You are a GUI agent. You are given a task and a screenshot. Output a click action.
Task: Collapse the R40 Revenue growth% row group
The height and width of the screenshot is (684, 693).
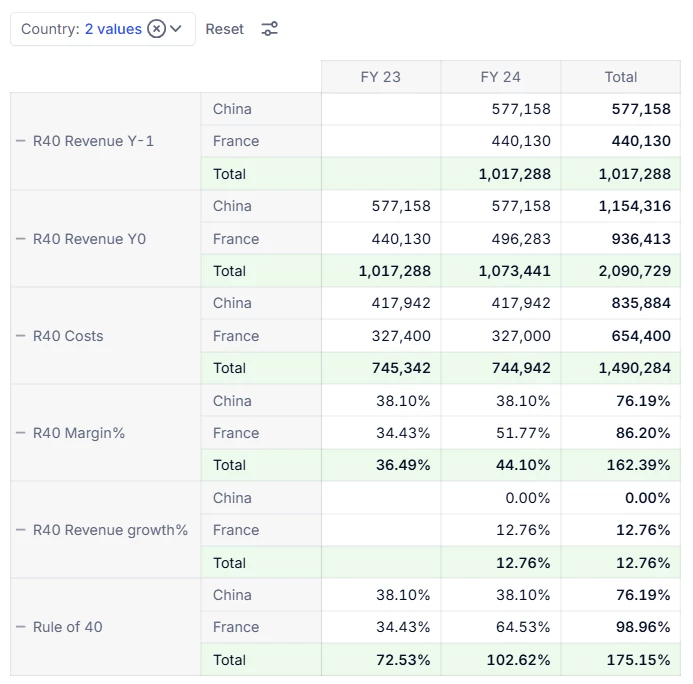(21, 530)
